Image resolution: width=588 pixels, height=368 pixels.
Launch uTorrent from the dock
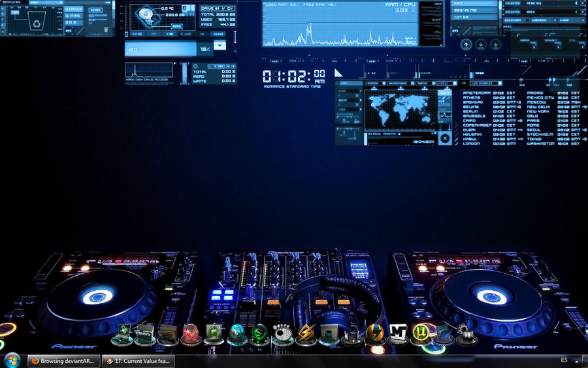pos(421,334)
